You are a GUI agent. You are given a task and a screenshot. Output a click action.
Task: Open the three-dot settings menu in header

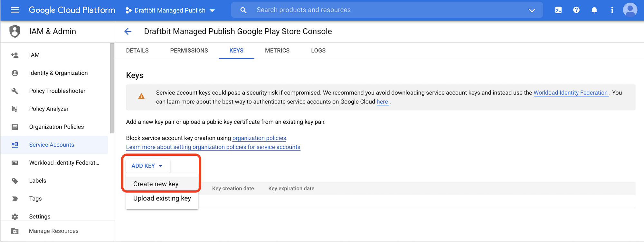pyautogui.click(x=612, y=10)
